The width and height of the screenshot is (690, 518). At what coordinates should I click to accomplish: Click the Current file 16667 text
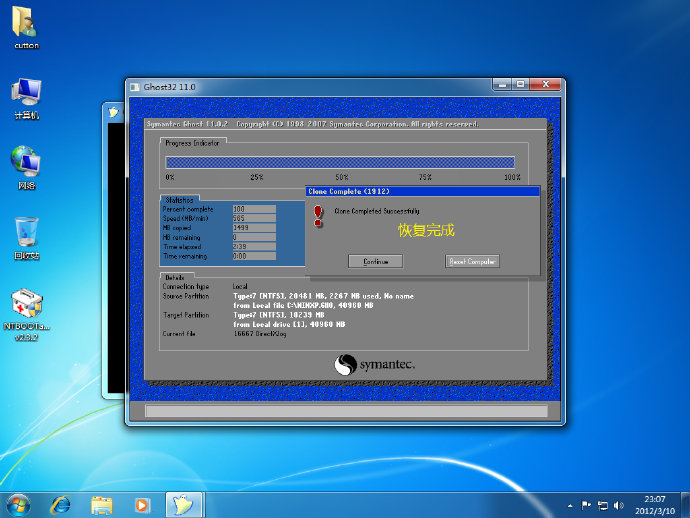(x=260, y=334)
